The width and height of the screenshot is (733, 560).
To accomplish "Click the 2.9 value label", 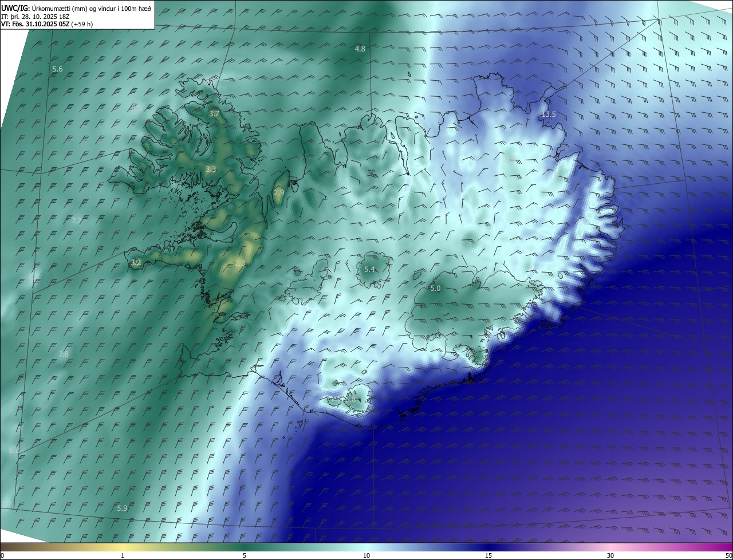I will coord(279,193).
